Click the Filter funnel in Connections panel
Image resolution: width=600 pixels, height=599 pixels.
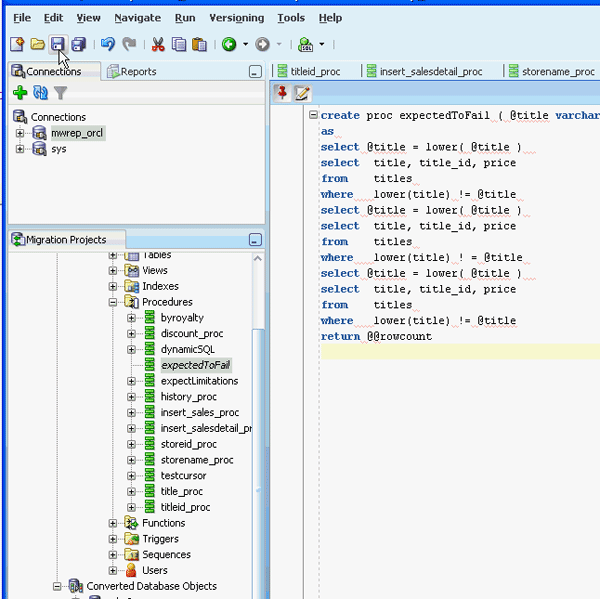point(60,93)
